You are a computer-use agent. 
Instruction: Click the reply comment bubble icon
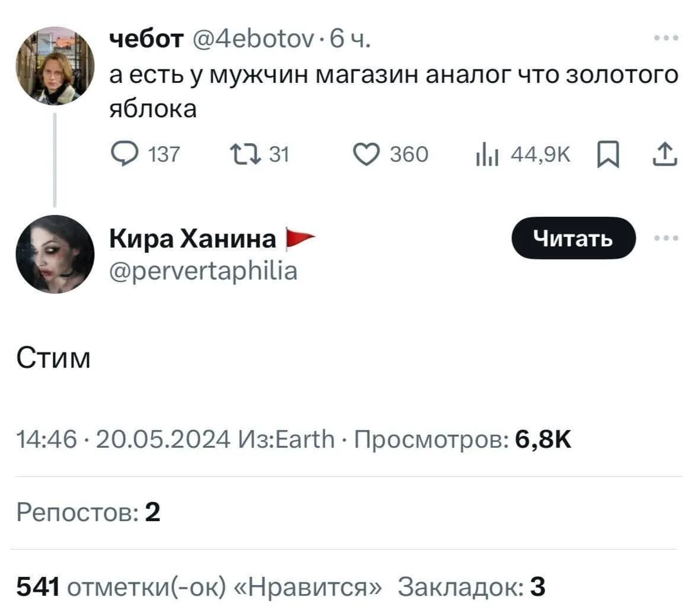pyautogui.click(x=123, y=155)
